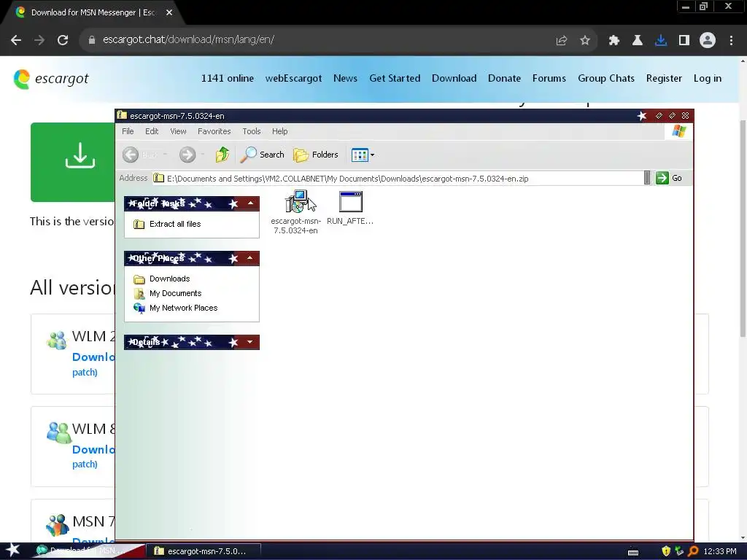Toggle the Folders pane button

pyautogui.click(x=315, y=155)
